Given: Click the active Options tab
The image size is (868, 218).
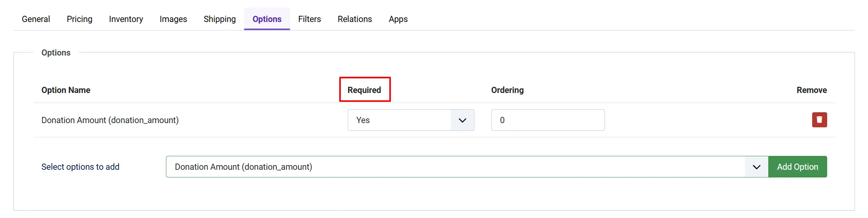Looking at the screenshot, I should click(x=267, y=19).
